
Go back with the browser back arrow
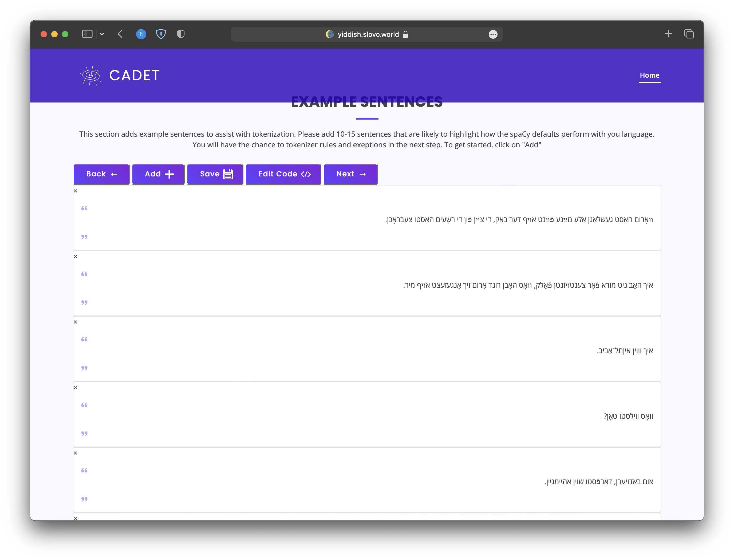click(120, 34)
